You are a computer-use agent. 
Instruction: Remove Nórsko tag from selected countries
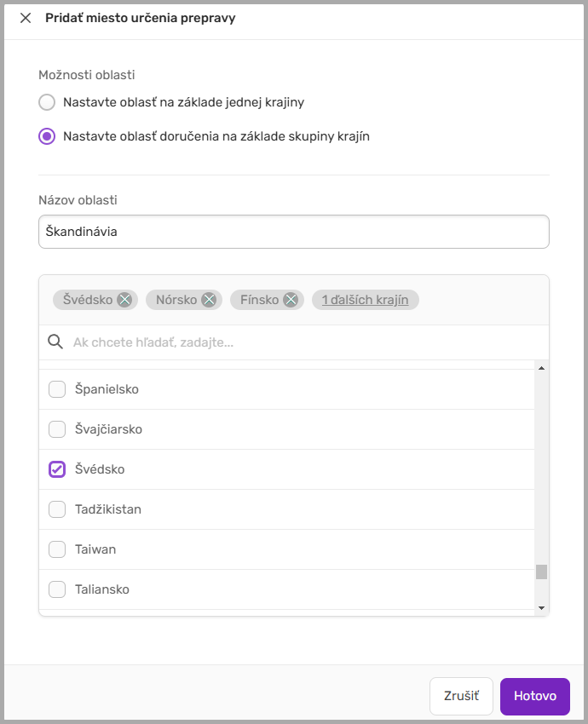(x=209, y=300)
